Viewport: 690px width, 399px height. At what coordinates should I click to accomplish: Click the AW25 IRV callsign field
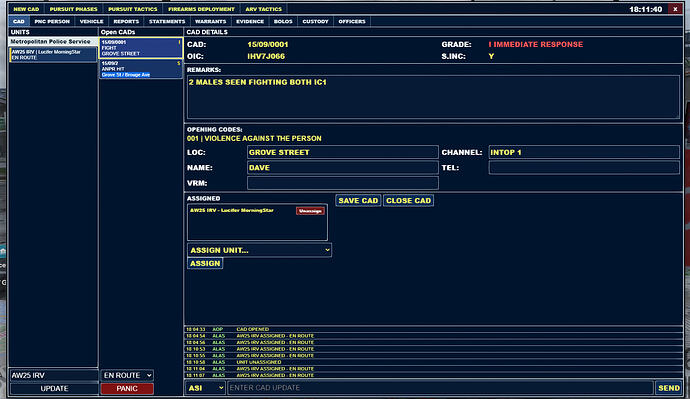point(54,375)
